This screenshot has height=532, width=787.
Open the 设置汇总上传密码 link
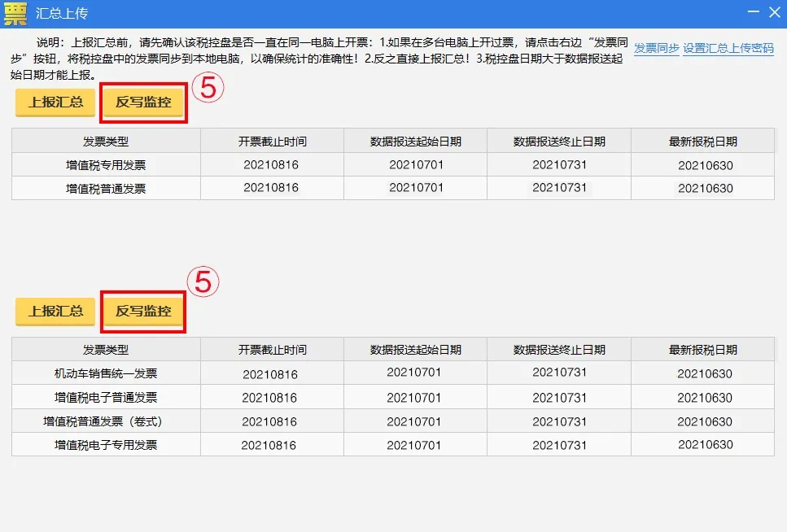tap(728, 50)
